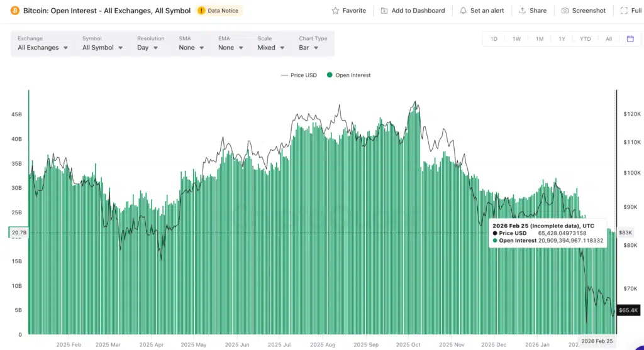The image size is (644, 350).
Task: Switch to YTD time range
Action: [585, 39]
